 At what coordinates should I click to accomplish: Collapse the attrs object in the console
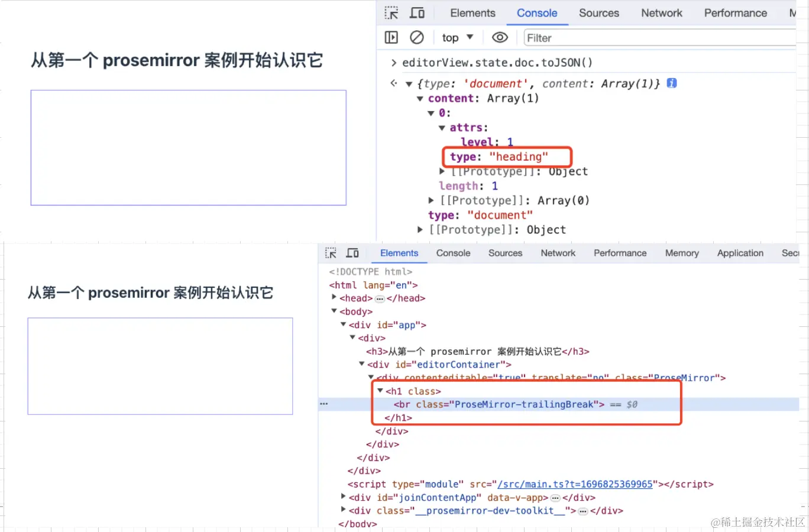442,127
